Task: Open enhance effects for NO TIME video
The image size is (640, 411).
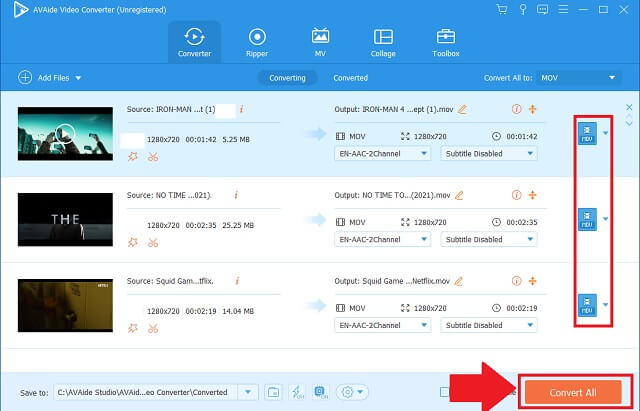Action: tap(133, 242)
